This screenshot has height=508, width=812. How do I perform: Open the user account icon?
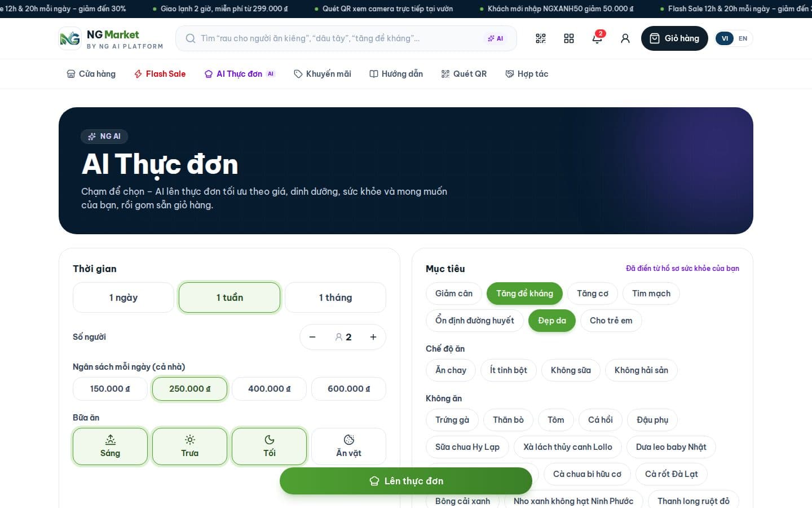click(625, 38)
